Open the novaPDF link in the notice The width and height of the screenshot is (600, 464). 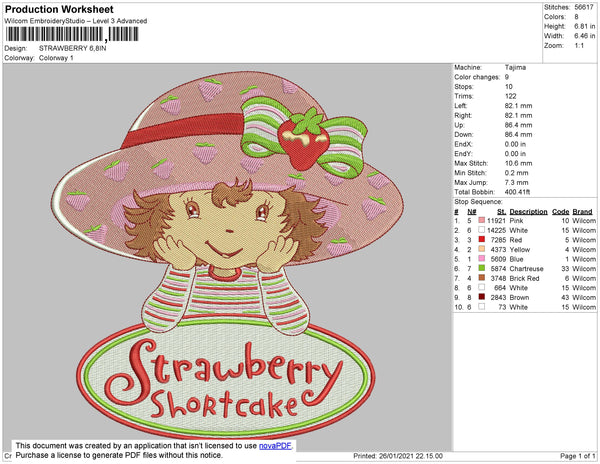point(275,446)
